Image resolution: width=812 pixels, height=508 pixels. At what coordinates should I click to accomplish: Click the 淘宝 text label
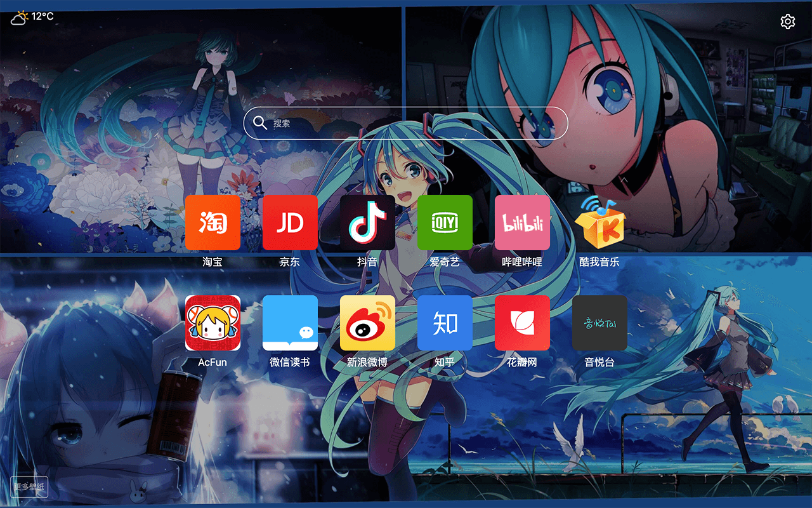pos(213,262)
